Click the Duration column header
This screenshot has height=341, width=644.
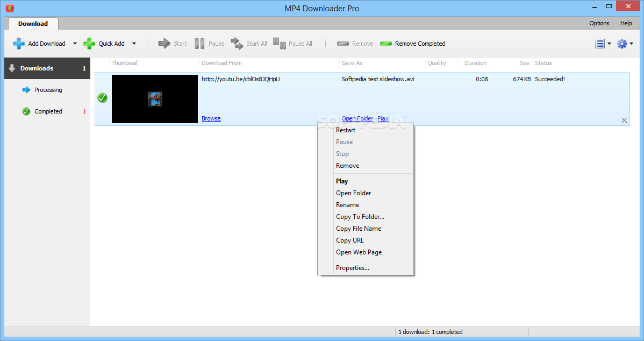coord(476,63)
